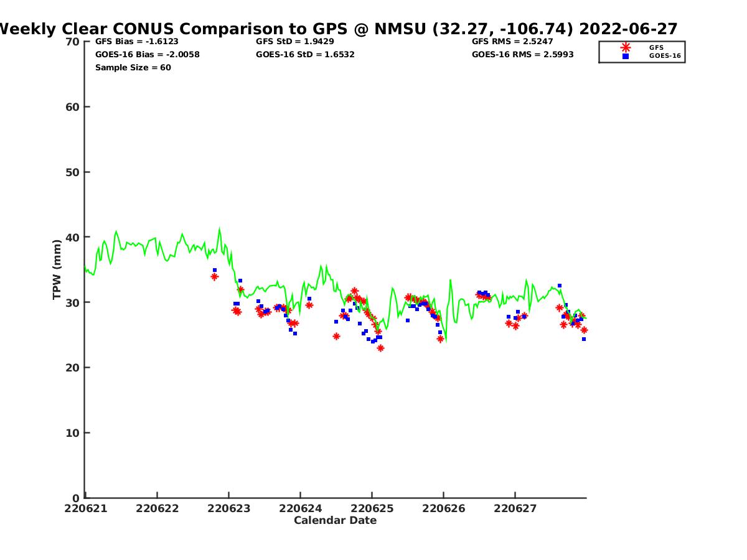Click the y-axis tick label 30
The height and width of the screenshot is (560, 747).
73,302
